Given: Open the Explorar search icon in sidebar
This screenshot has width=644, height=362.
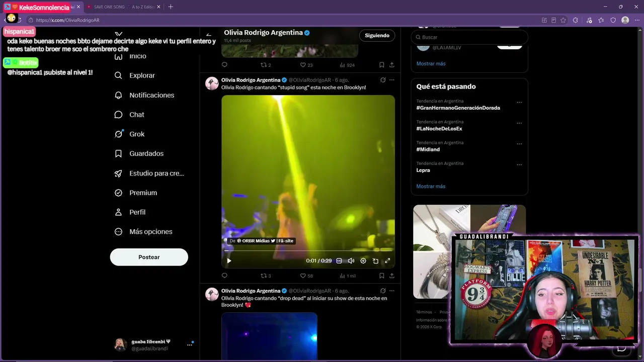Looking at the screenshot, I should [118, 75].
